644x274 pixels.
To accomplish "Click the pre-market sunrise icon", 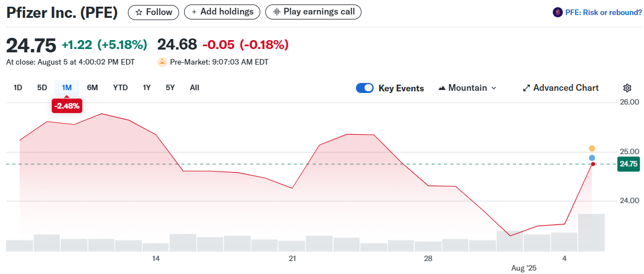I will tap(162, 62).
